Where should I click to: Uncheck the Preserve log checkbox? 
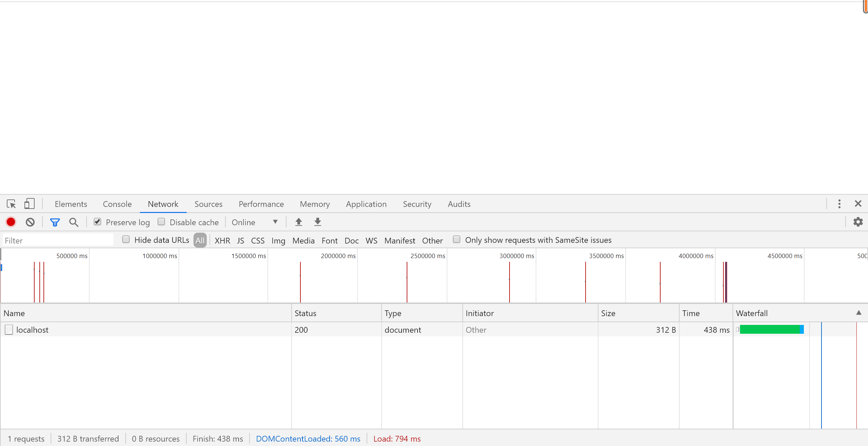coord(97,222)
